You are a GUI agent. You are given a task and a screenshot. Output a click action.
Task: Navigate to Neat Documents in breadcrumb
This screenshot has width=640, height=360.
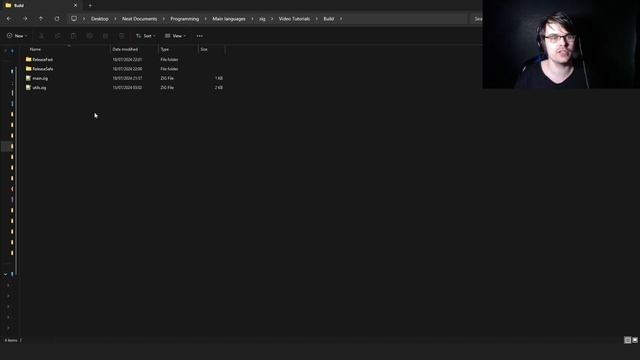pos(139,19)
